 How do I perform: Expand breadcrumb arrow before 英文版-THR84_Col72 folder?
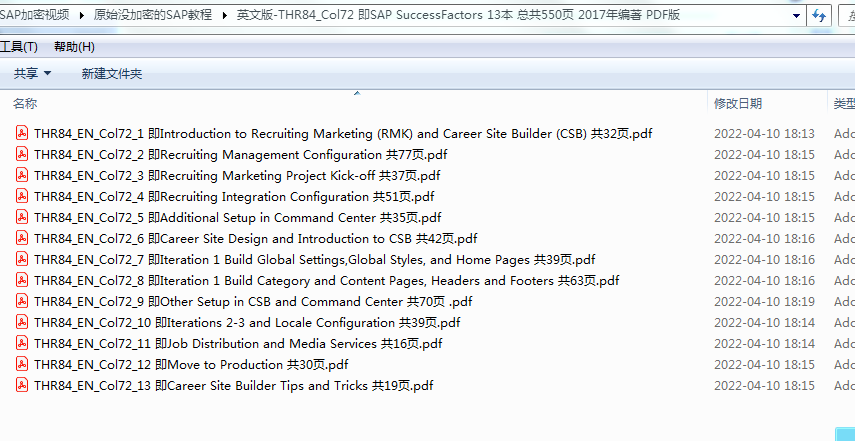(225, 15)
